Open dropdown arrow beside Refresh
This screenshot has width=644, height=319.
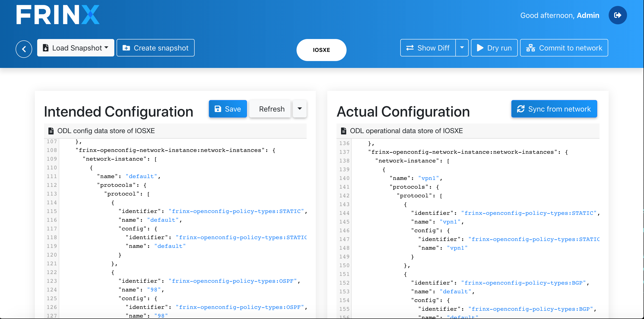click(300, 109)
